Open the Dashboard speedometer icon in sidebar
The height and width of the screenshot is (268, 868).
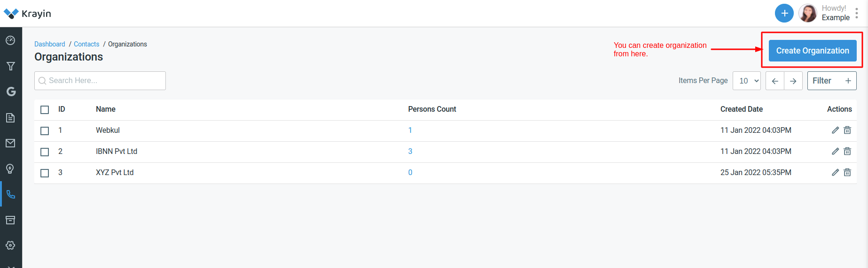(x=10, y=40)
